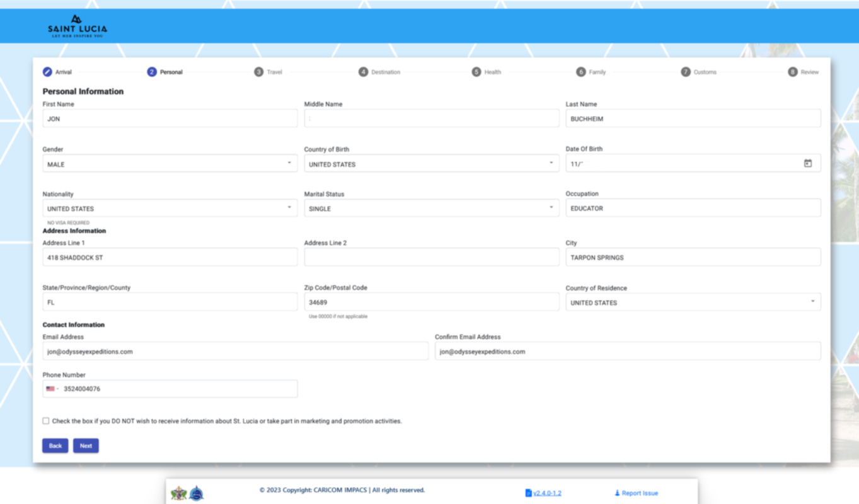This screenshot has height=504, width=859.
Task: Click the US flag phone country selector
Action: click(x=52, y=389)
